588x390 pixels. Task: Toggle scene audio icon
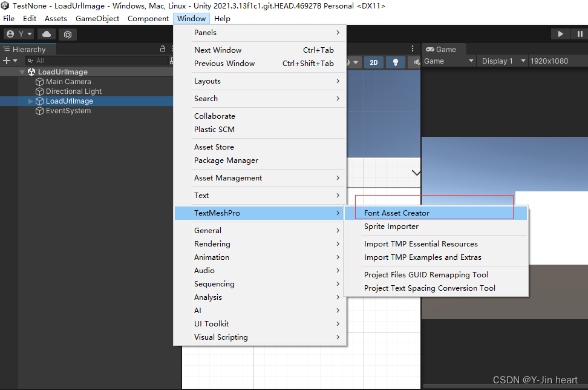pyautogui.click(x=416, y=62)
